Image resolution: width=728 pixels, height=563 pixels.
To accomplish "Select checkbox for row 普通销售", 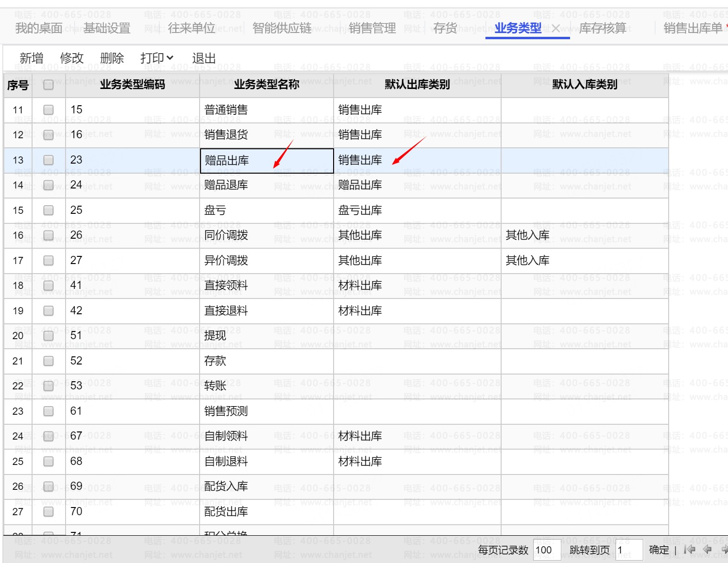I will point(48,110).
